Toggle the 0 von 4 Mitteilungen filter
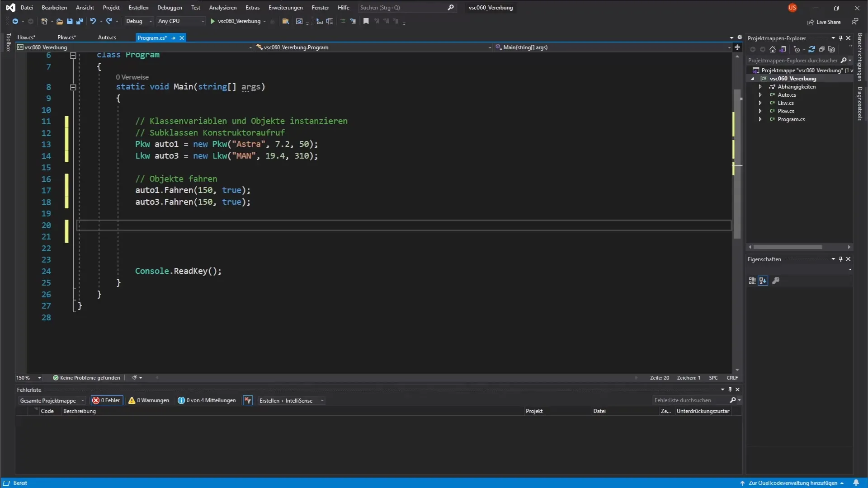Image resolution: width=868 pixels, height=488 pixels. tap(207, 400)
